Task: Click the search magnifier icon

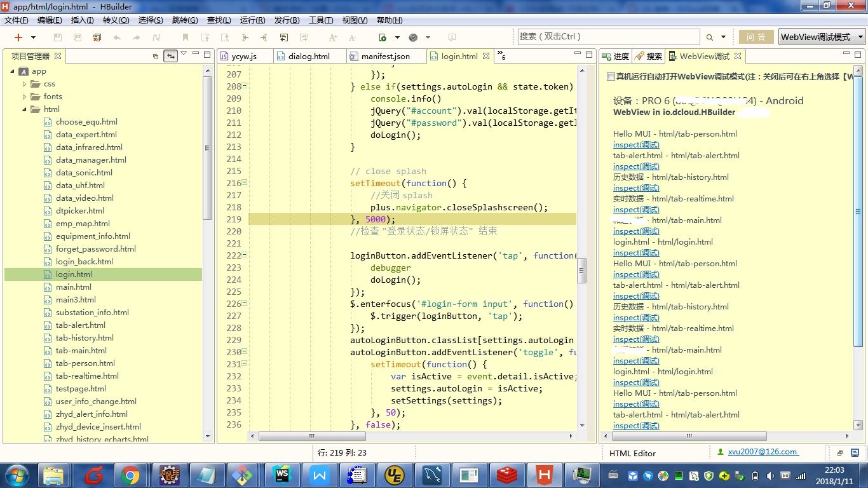Action: 710,37
